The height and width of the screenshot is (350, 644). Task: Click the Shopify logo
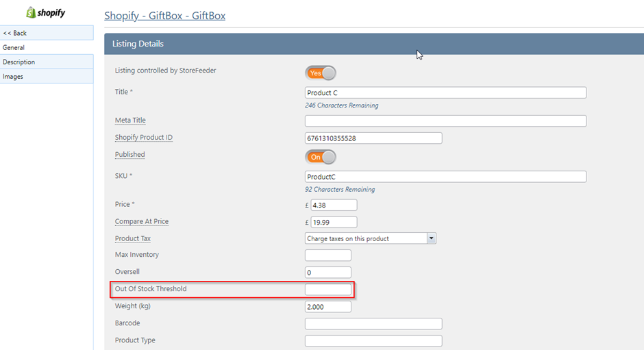(46, 13)
